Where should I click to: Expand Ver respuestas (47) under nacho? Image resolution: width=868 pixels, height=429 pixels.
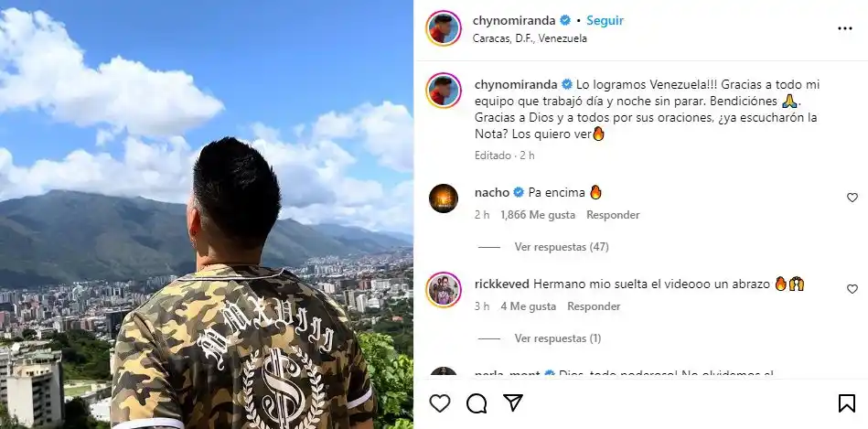[562, 247]
